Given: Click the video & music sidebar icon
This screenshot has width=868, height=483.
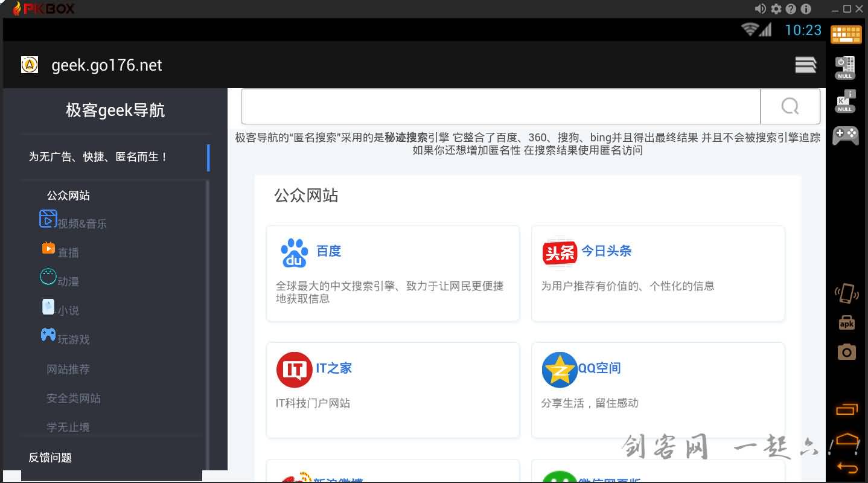Looking at the screenshot, I should [48, 219].
